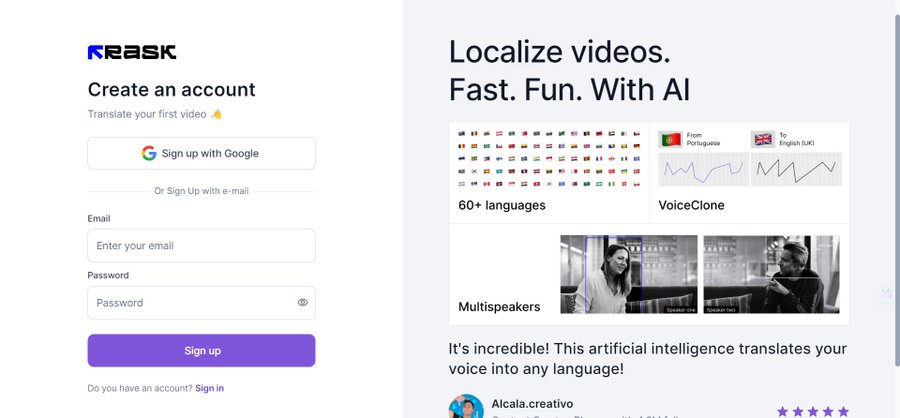The height and width of the screenshot is (418, 900).
Task: Click the purple Sign up button
Action: coord(201,350)
